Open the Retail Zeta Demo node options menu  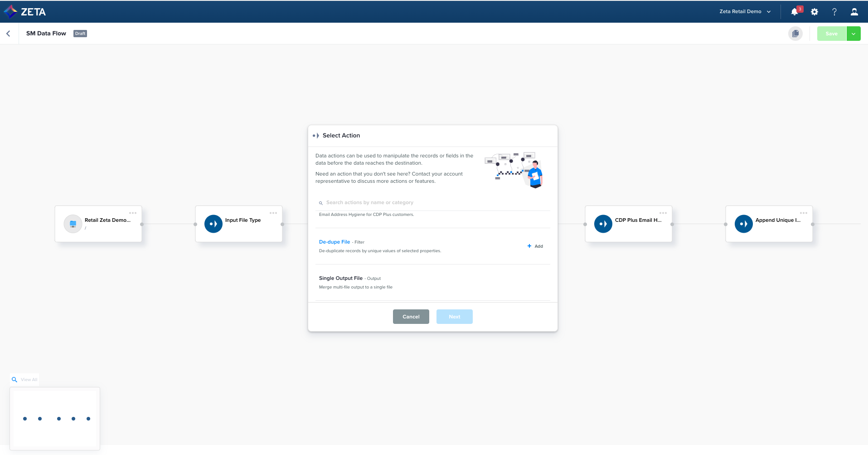[x=133, y=213]
